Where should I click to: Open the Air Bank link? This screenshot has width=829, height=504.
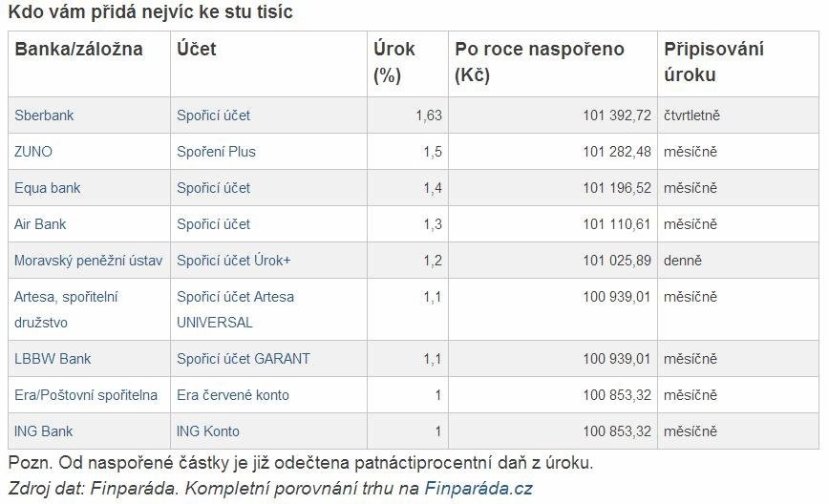click(x=40, y=224)
